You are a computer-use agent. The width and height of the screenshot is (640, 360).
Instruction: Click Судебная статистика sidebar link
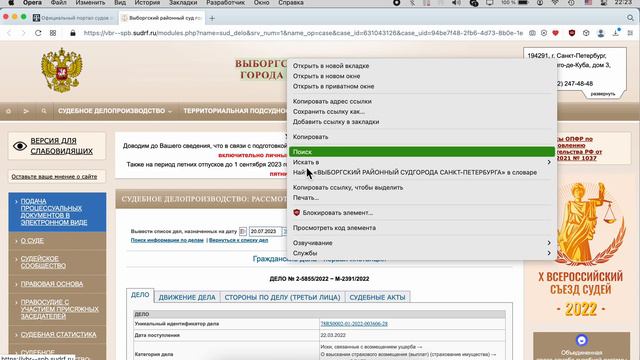[x=58, y=334]
